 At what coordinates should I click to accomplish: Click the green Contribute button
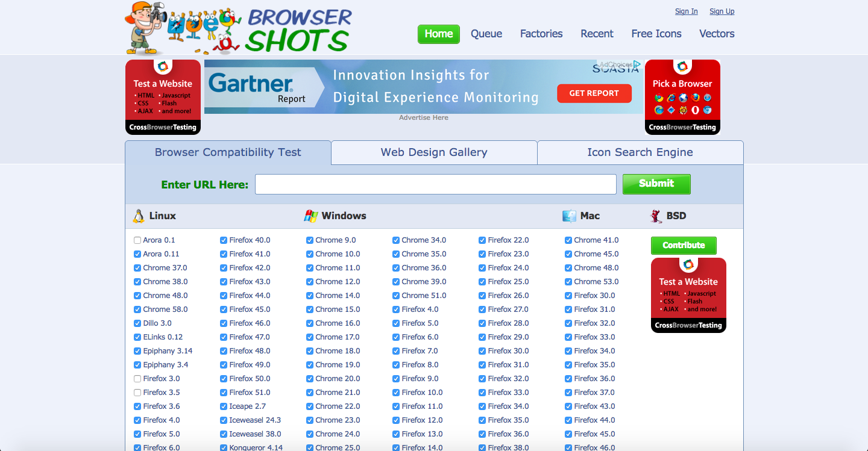click(684, 246)
